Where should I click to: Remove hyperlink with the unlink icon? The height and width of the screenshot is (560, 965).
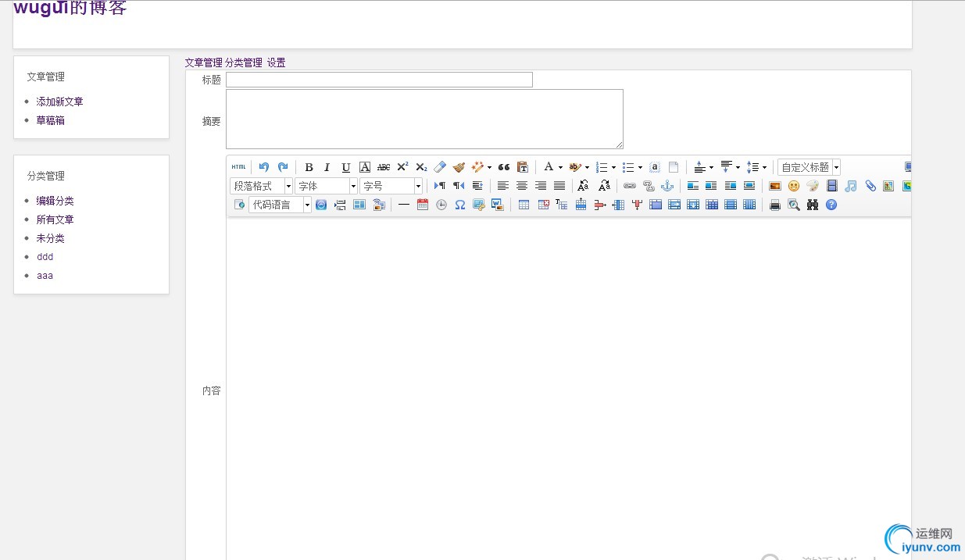[649, 186]
